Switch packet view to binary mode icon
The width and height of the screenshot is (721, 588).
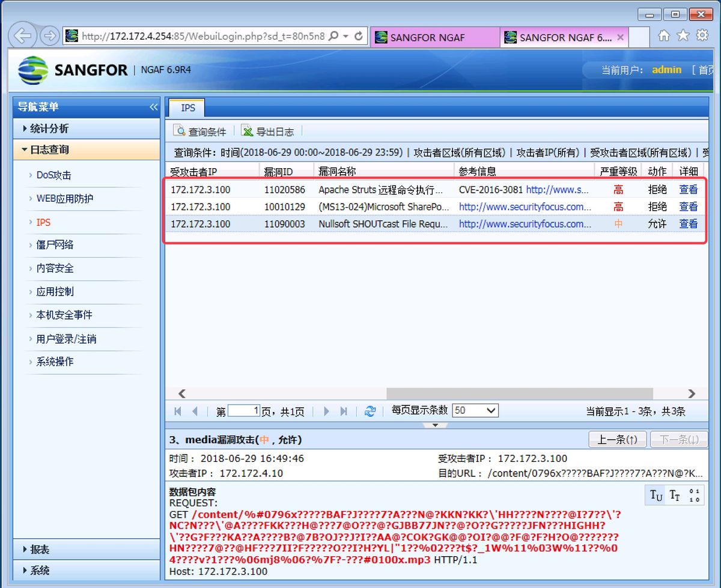(694, 496)
